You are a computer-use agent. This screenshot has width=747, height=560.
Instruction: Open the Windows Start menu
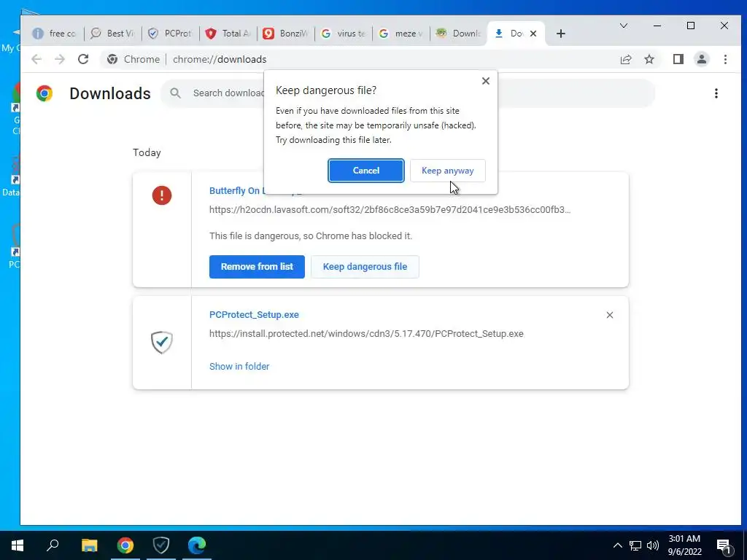pos(18,545)
